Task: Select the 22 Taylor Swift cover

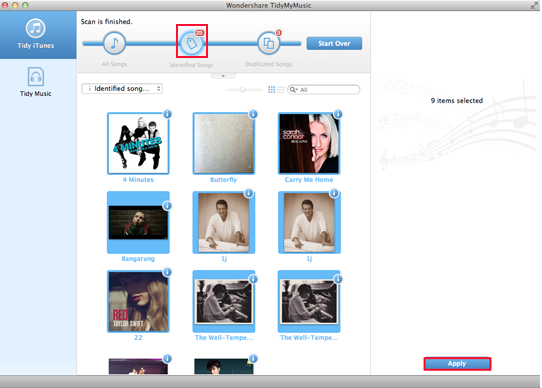Action: point(138,301)
